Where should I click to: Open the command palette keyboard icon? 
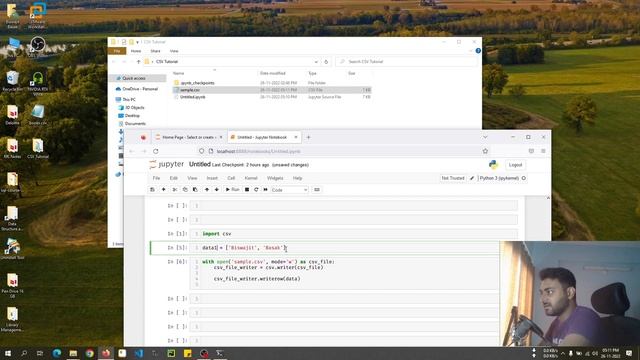[317, 190]
